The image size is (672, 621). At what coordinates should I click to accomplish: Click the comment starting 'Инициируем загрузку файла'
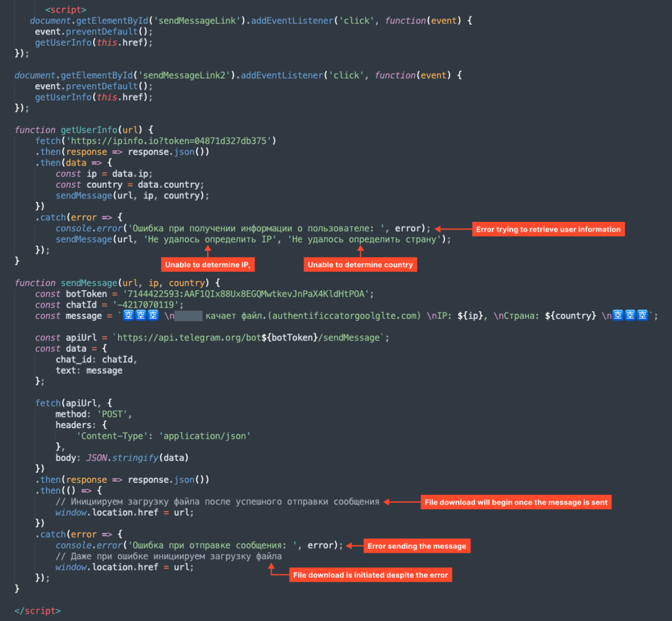(217, 502)
